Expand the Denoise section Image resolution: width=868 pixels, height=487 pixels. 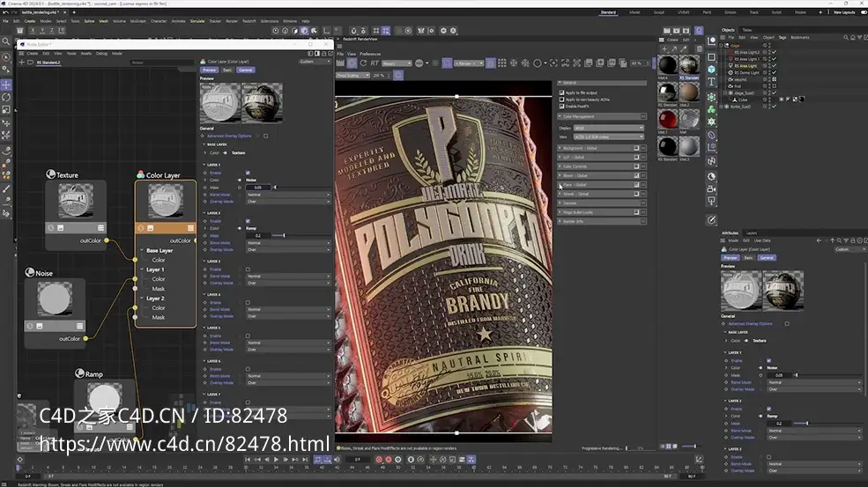560,203
